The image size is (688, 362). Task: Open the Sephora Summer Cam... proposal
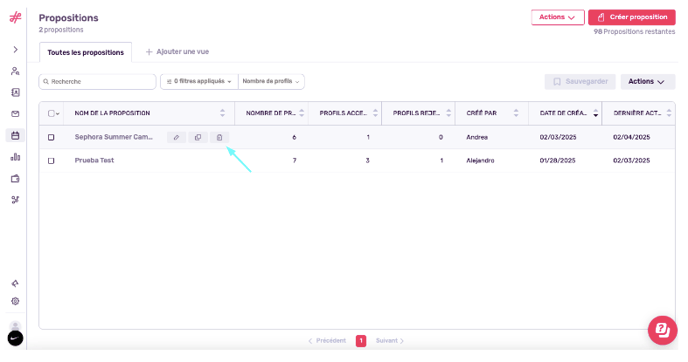point(114,137)
